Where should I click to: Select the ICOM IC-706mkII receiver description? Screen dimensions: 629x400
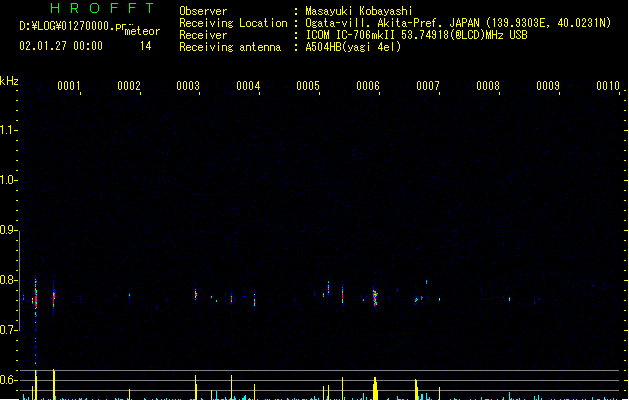tap(416, 35)
